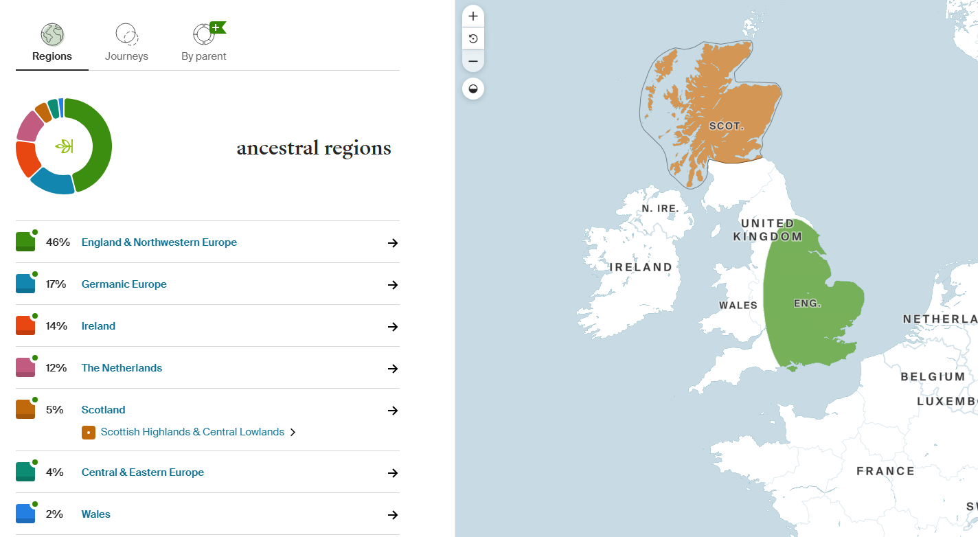Click the 4% Central & Eastern Europe value
Viewport: 980px width, 537px height.
54,472
